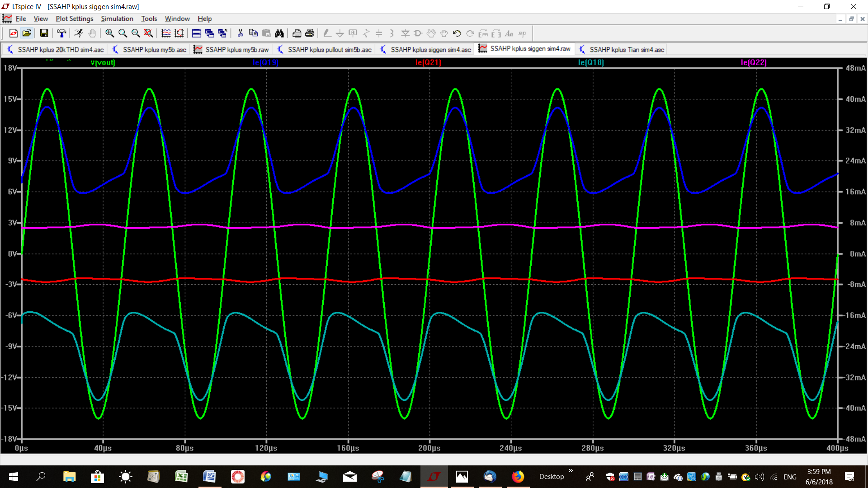Click the Text Aa icon
868x488 pixels.
(509, 33)
